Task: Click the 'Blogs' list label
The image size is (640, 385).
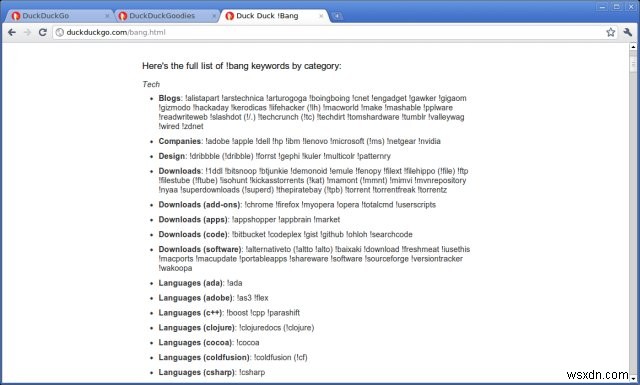Action: 169,98
